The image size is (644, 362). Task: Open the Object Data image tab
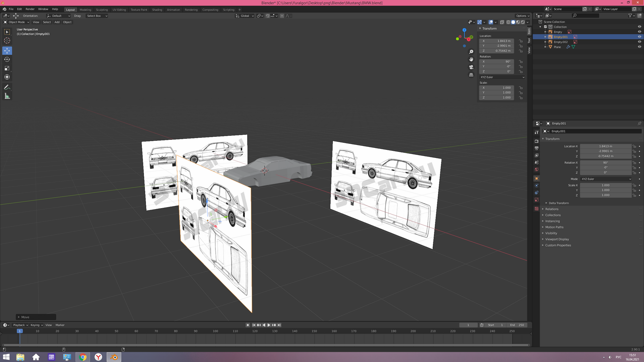tap(537, 199)
